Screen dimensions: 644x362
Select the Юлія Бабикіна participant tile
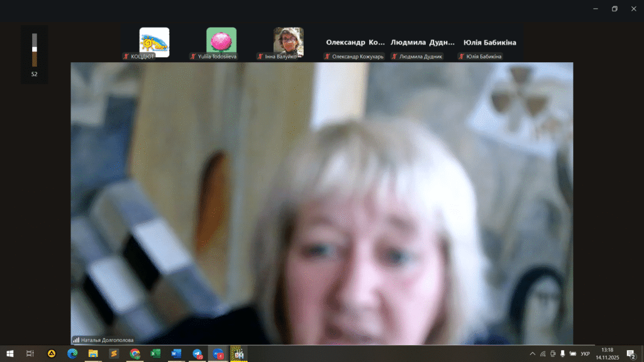click(489, 43)
